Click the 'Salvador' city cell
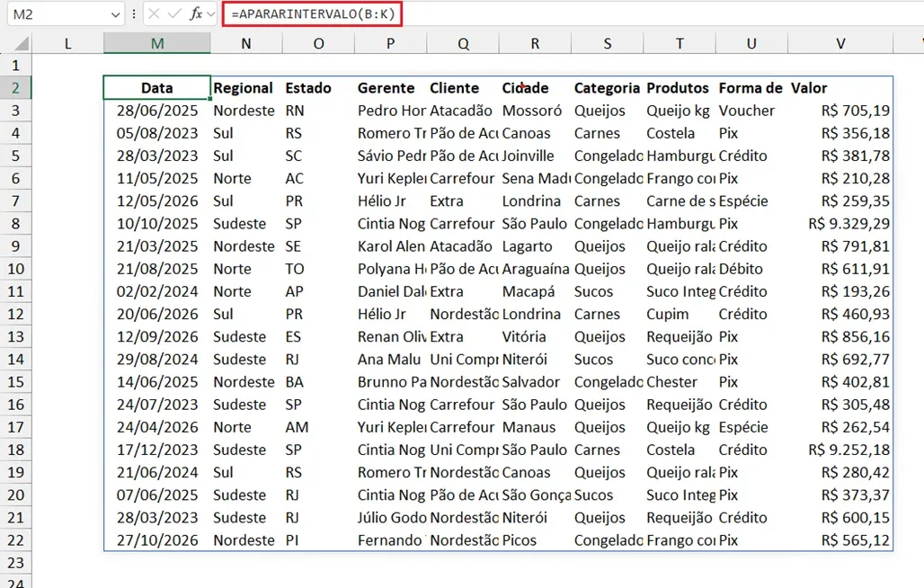924x588 pixels. point(535,382)
